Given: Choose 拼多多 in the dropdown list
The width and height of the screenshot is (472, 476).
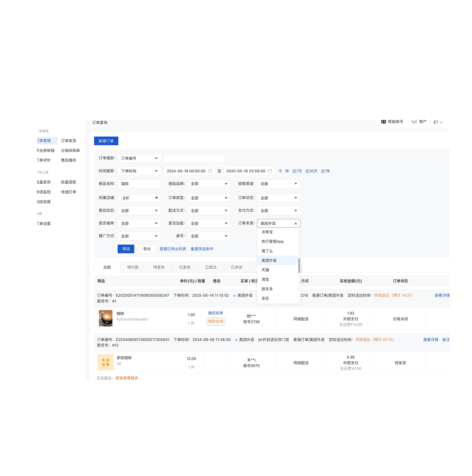Looking at the screenshot, I should (267, 289).
